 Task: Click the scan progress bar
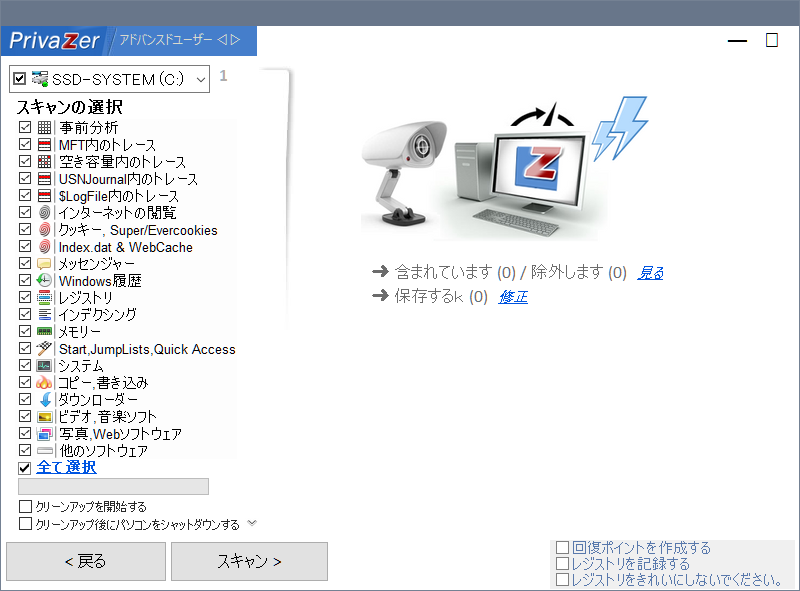[x=113, y=486]
